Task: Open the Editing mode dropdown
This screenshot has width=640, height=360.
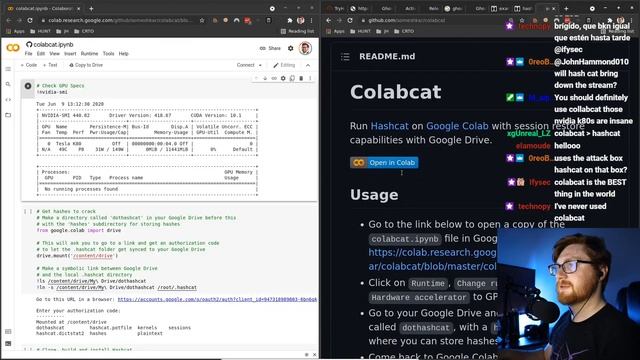Action: (284, 65)
